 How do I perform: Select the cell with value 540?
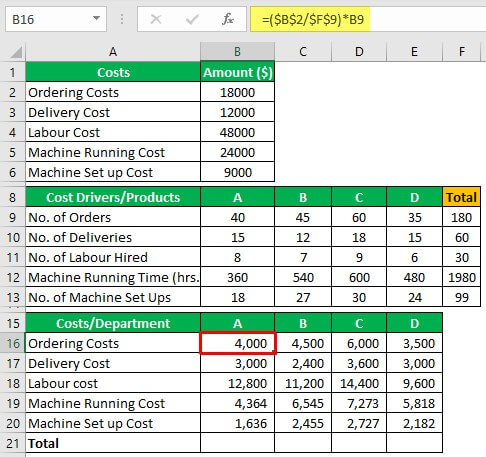coord(303,277)
